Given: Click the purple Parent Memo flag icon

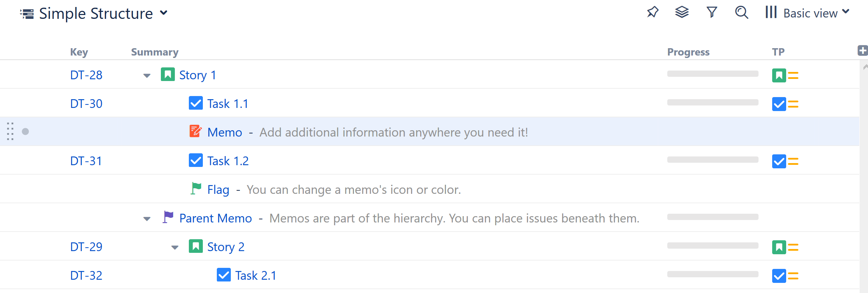Looking at the screenshot, I should 168,217.
